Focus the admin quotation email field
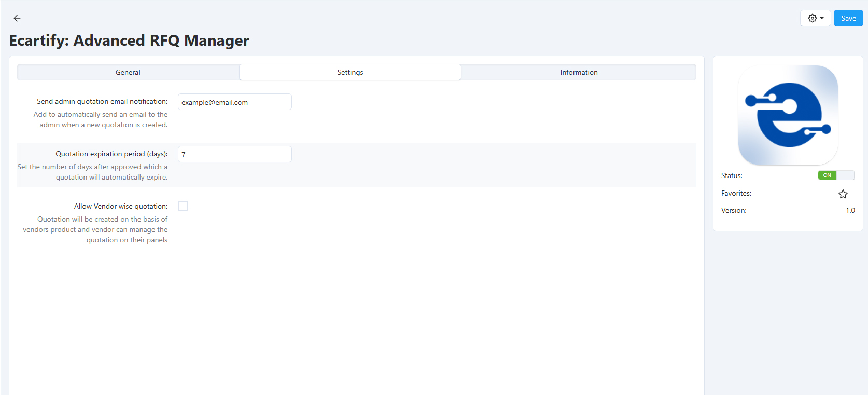This screenshot has width=868, height=395. [234, 102]
